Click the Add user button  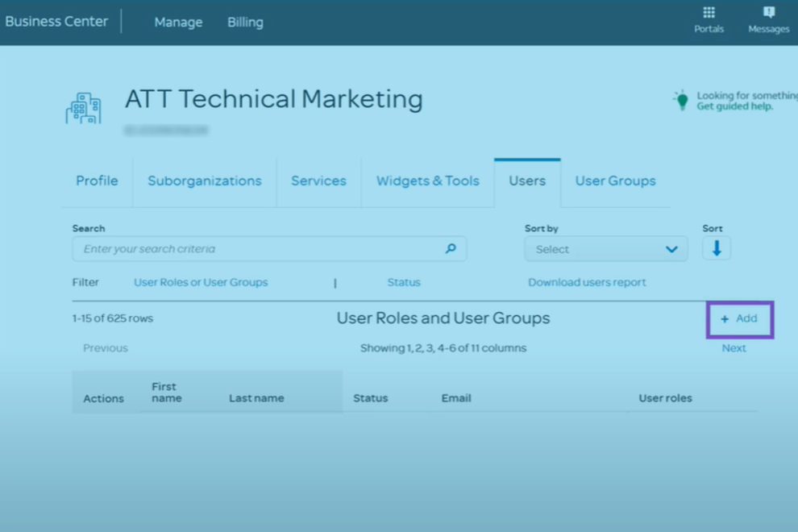point(739,318)
